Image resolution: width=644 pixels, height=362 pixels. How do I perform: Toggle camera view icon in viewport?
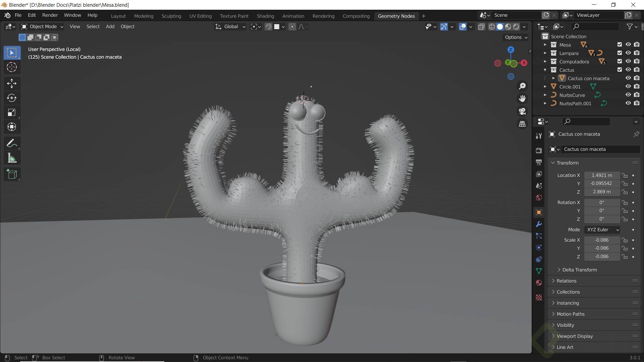point(522,111)
